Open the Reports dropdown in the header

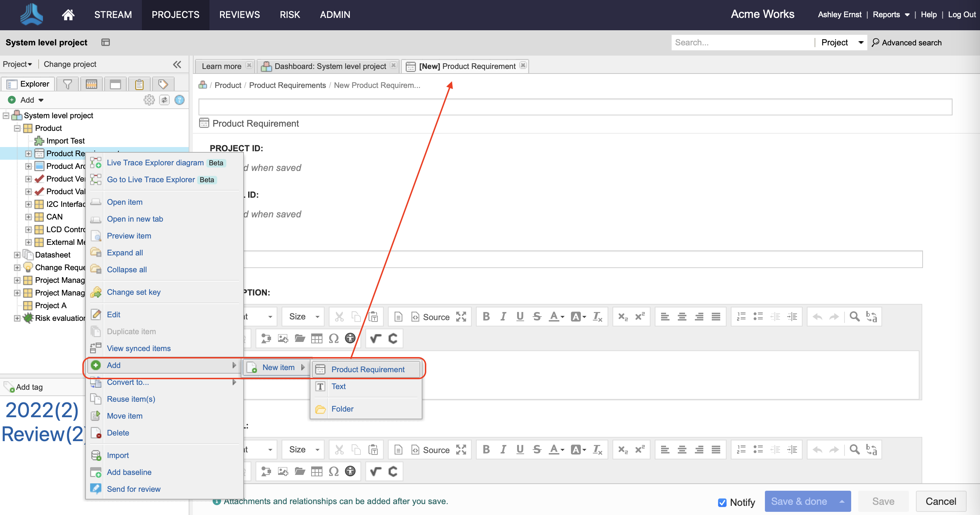pyautogui.click(x=891, y=14)
